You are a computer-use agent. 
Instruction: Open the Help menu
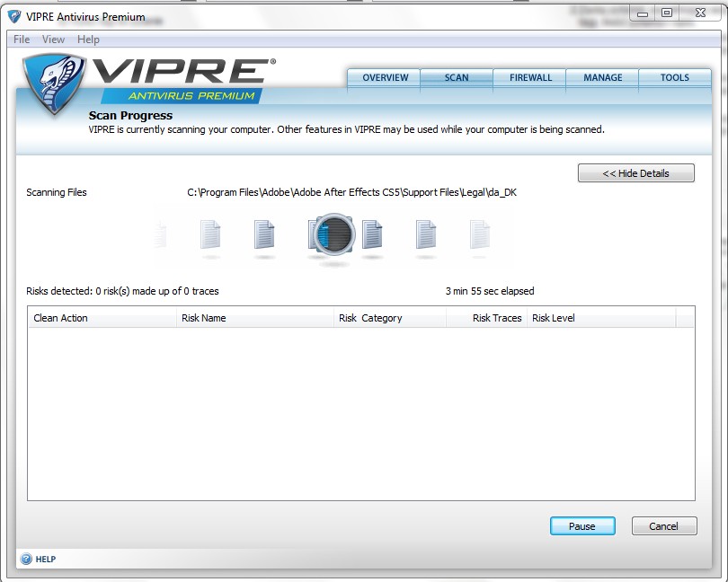(x=88, y=40)
